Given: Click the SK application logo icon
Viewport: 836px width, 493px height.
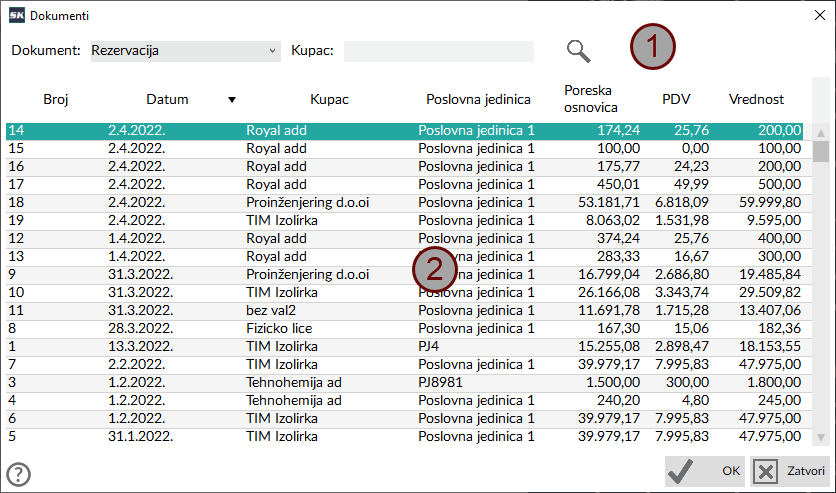Looking at the screenshot, I should pos(17,15).
